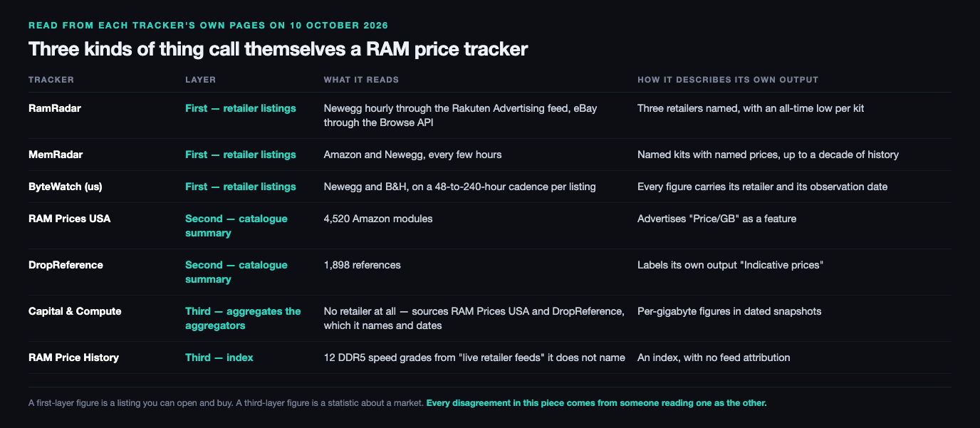Select the ByteWatch (us) tracker name
The image size is (980, 428).
point(64,187)
